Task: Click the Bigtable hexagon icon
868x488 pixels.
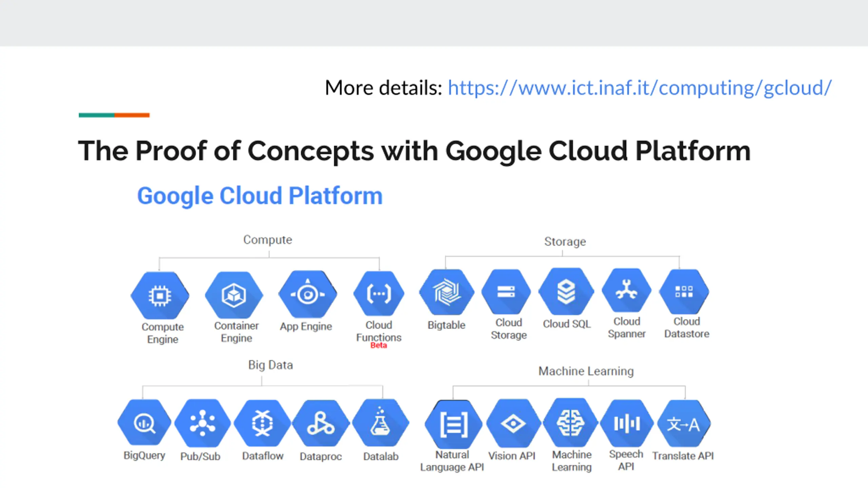Action: (447, 292)
